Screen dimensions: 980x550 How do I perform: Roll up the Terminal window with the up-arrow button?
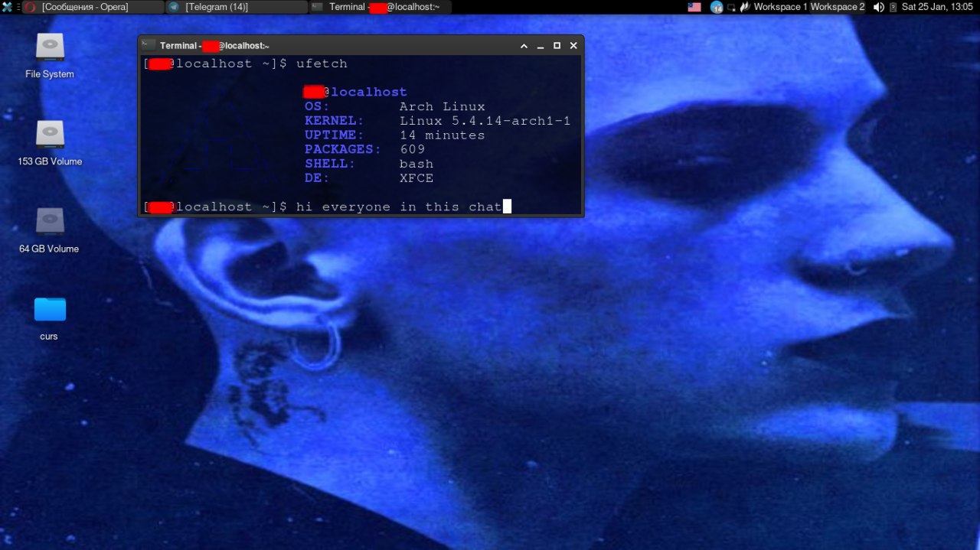524,46
